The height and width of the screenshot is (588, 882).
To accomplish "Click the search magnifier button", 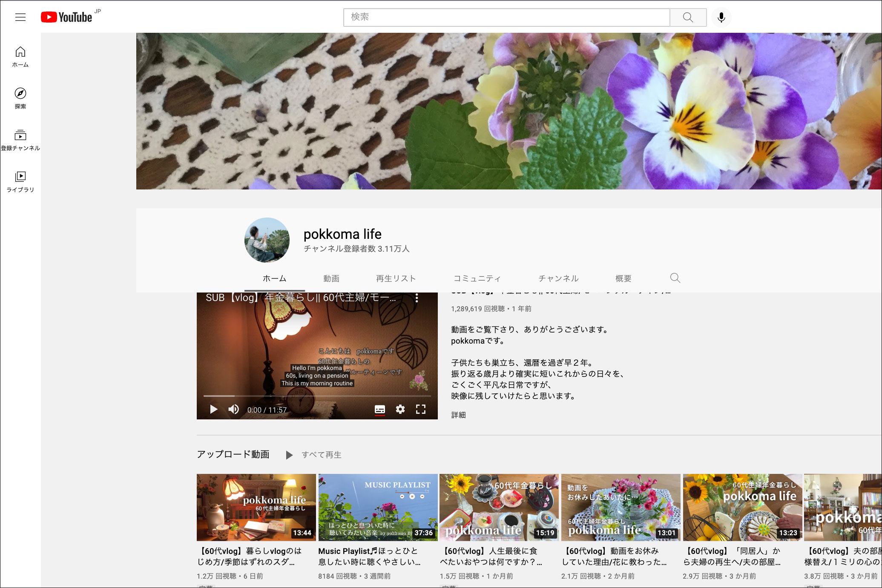I will pyautogui.click(x=688, y=17).
